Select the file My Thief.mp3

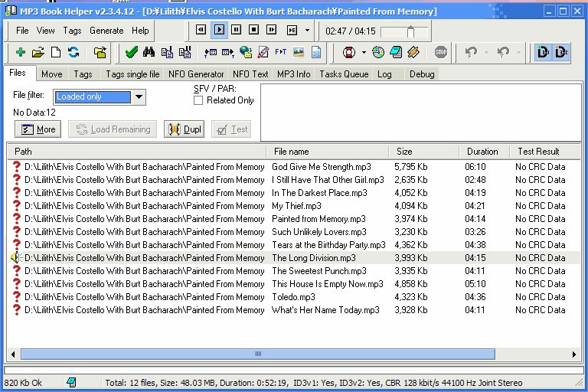click(x=296, y=206)
